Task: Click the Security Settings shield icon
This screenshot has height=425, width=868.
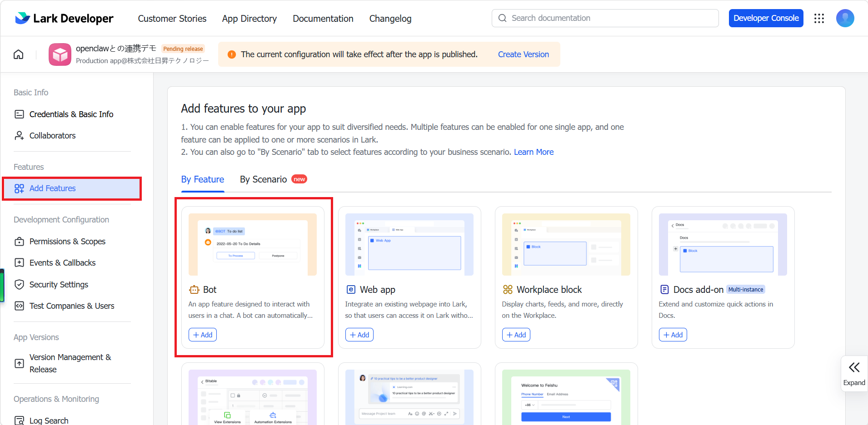Action: (19, 285)
